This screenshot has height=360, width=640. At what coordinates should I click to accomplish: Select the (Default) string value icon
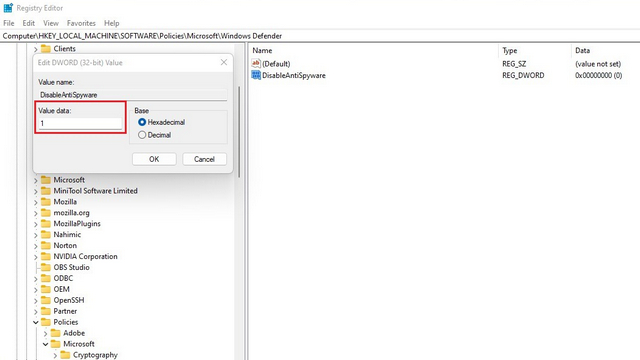point(256,63)
